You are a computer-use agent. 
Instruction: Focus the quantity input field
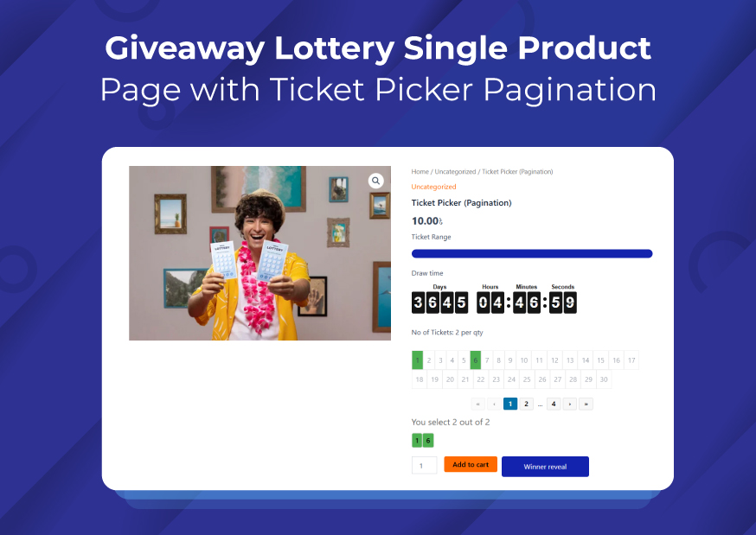point(425,466)
